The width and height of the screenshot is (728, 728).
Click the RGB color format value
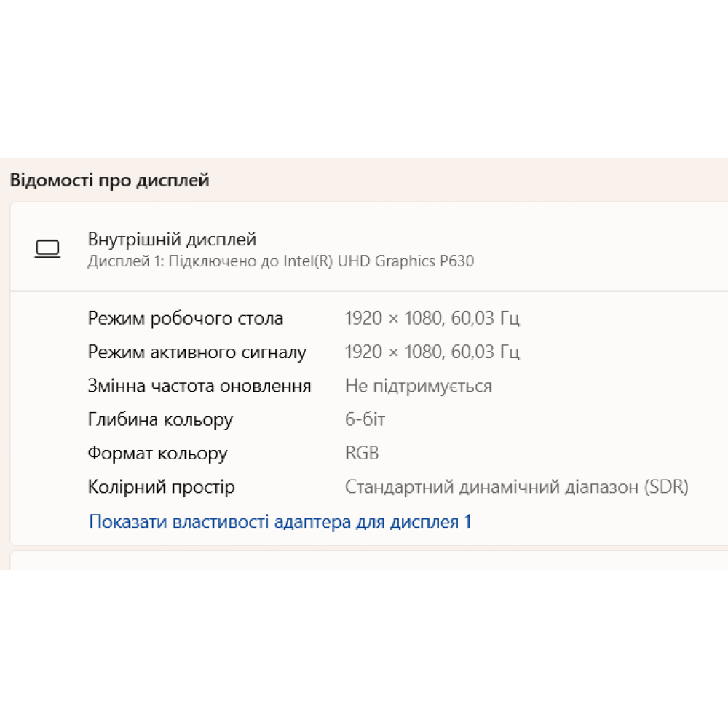pyautogui.click(x=362, y=453)
